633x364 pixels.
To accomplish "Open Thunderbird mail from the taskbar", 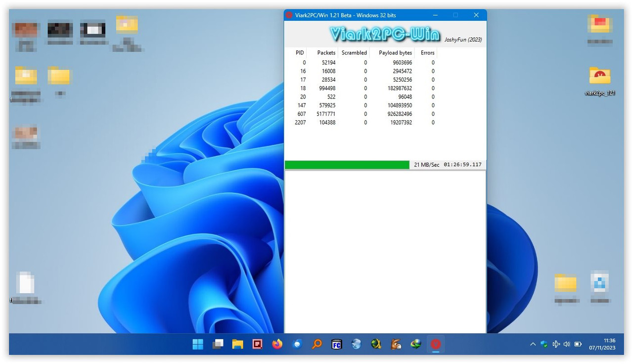I will [x=297, y=344].
